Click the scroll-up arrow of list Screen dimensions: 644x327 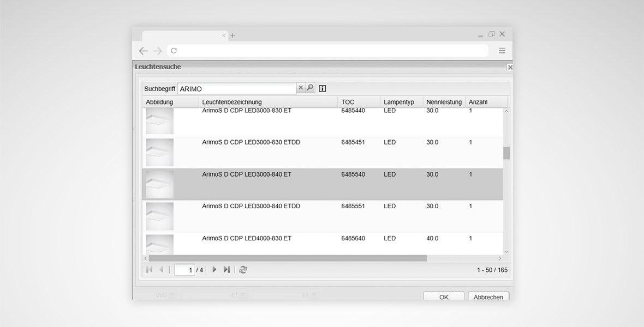pos(506,111)
